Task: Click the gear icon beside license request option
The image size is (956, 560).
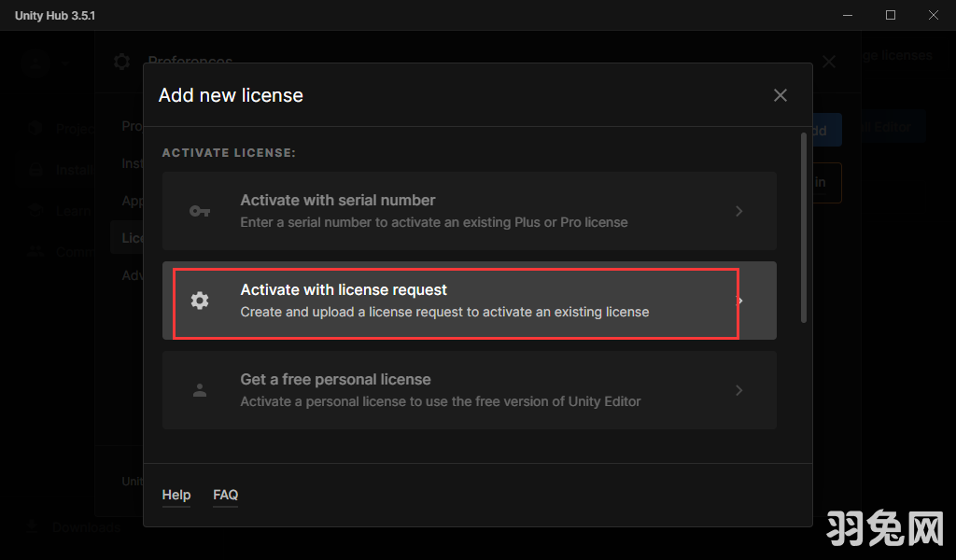Action: point(200,301)
